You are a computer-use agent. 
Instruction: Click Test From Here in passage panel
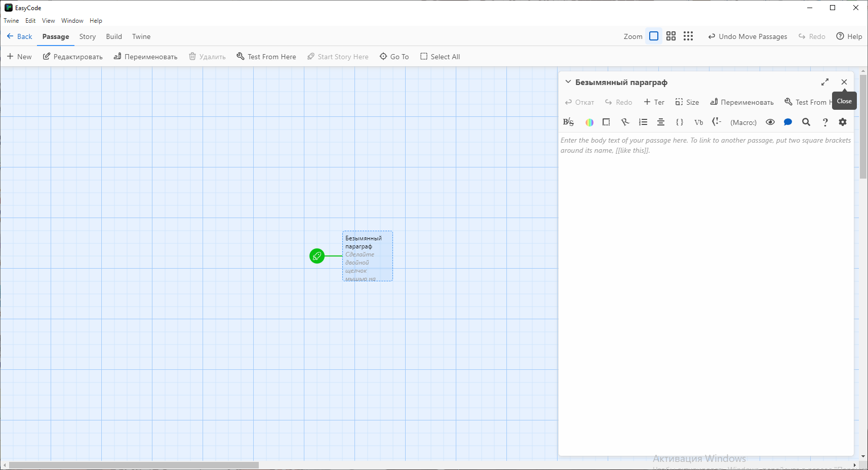click(x=808, y=102)
